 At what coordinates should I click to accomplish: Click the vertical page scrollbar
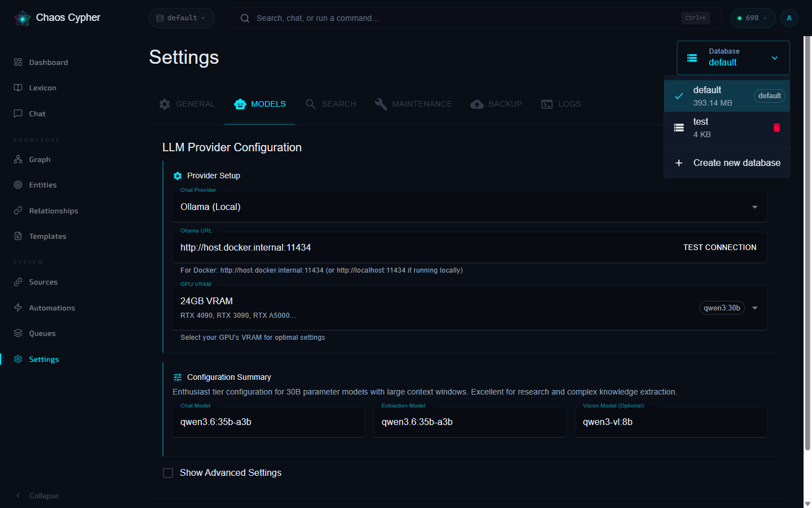click(807, 243)
